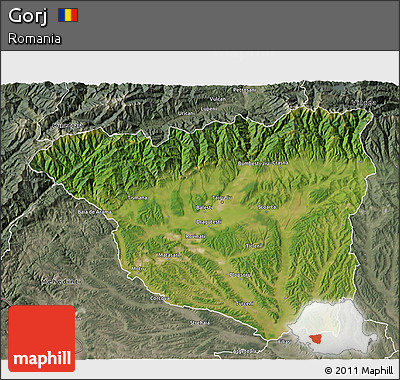Viewport: 400px width, 380px height.
Task: Click the Romania locator inset map
Action: (333, 327)
